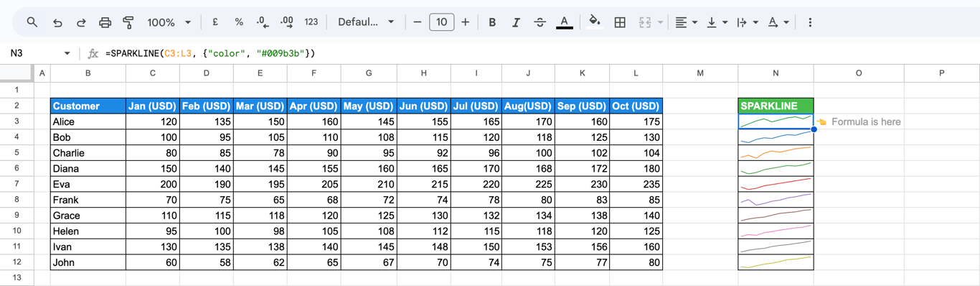Click Frank's purple sparkline cell

[776, 200]
